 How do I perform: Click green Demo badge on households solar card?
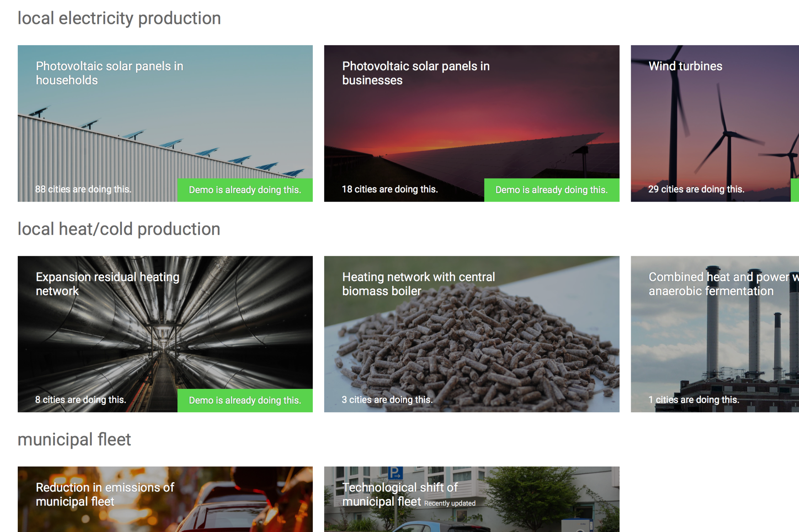coord(245,190)
